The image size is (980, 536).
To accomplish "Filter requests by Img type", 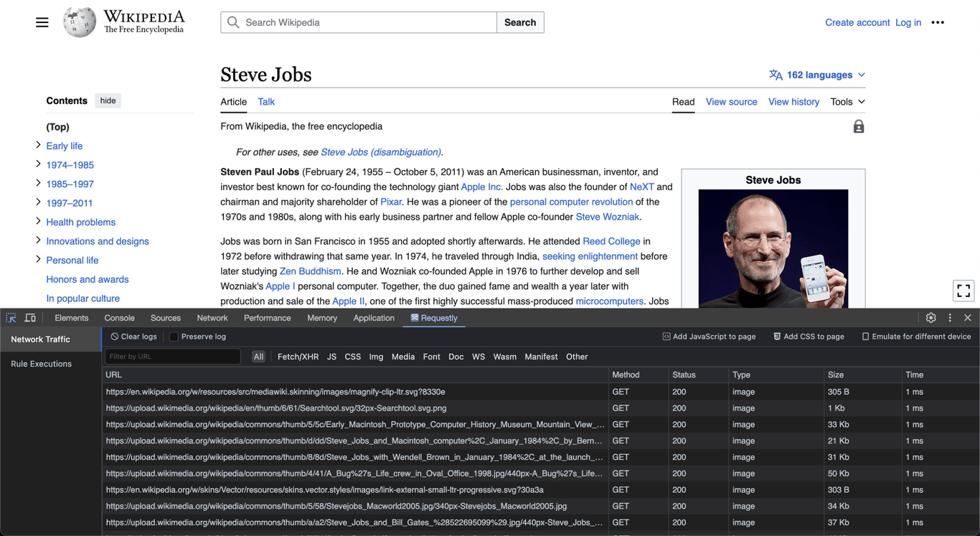I will point(376,357).
